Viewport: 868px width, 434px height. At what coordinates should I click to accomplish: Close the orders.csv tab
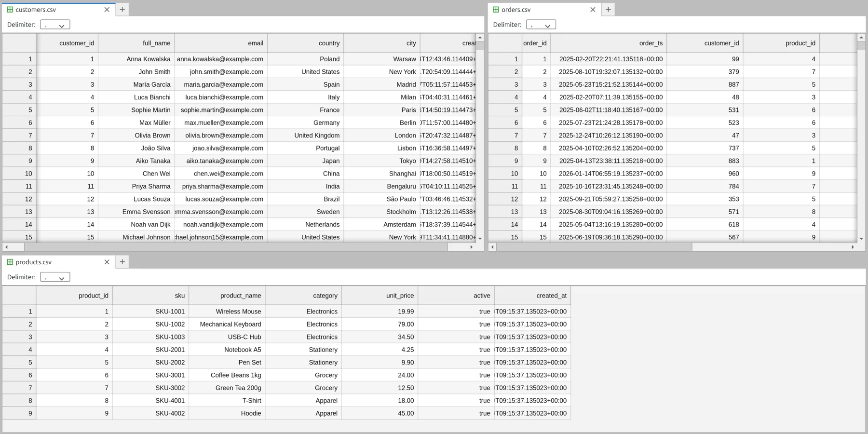coord(593,10)
